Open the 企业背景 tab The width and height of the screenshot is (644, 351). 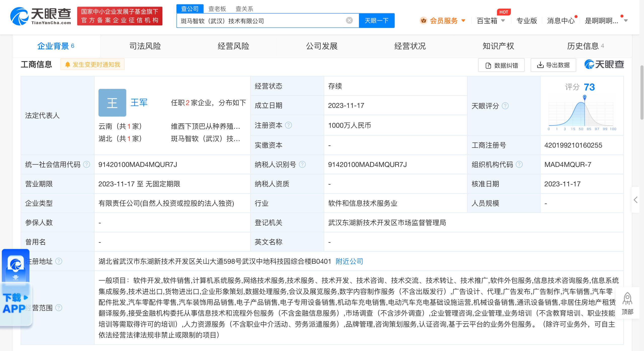tap(56, 46)
